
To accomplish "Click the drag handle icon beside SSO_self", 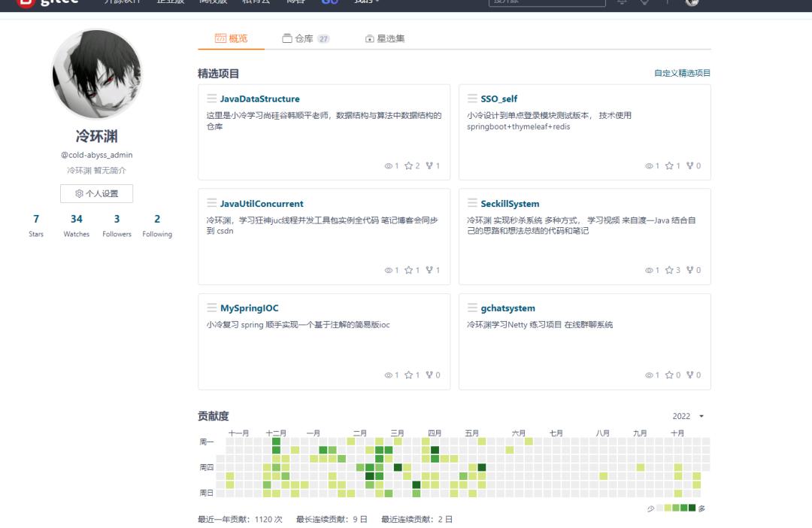I will click(472, 98).
